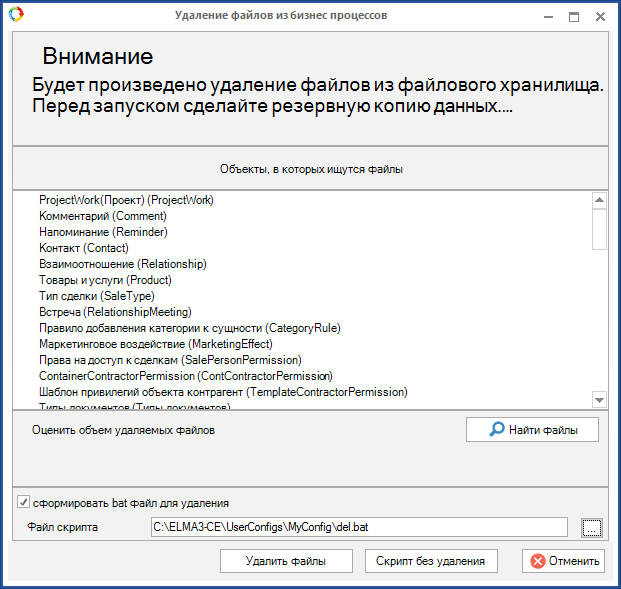Toggle the сформировать bat файл checkbox
The height and width of the screenshot is (589, 621).
click(x=23, y=502)
